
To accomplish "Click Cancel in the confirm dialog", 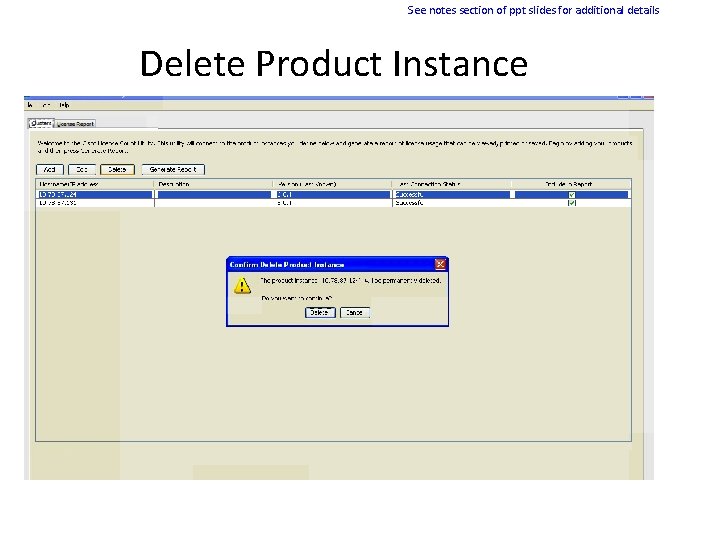I will pos(354,313).
